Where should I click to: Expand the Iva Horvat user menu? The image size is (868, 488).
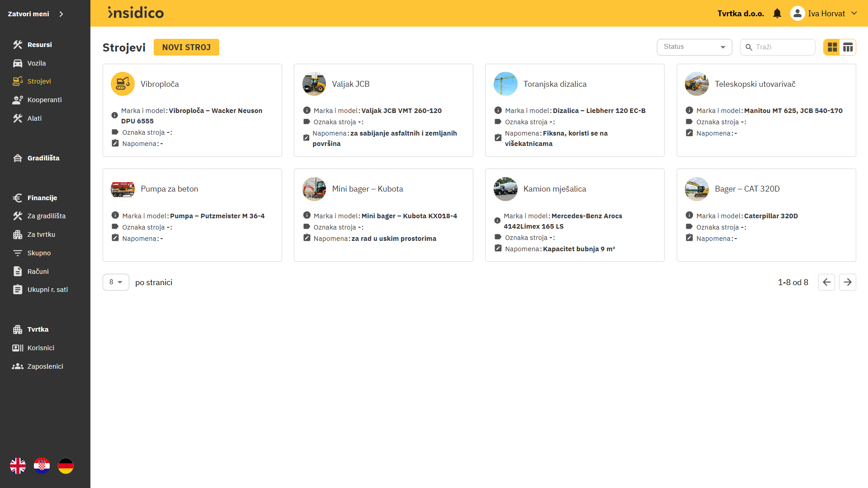tap(854, 14)
